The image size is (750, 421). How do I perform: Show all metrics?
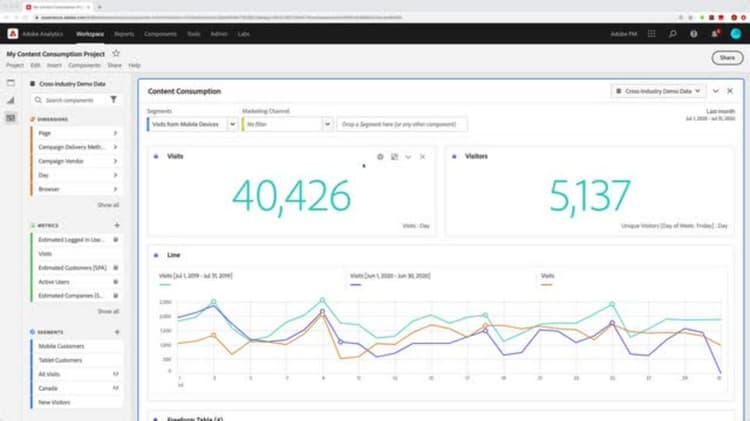[x=108, y=311]
